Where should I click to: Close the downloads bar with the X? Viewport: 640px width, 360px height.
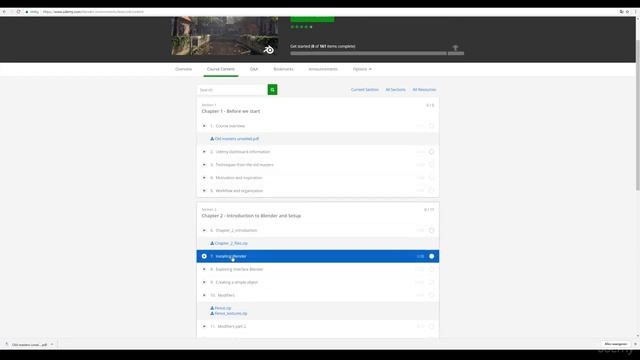635,344
